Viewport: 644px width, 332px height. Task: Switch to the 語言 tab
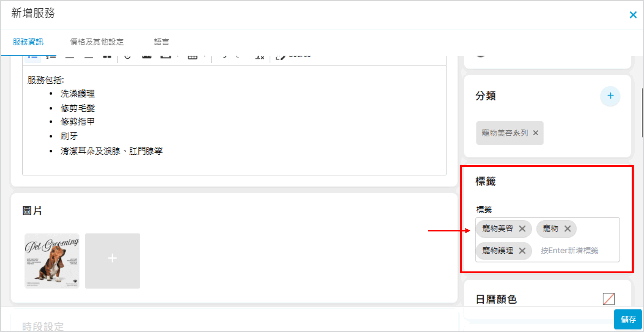(161, 42)
